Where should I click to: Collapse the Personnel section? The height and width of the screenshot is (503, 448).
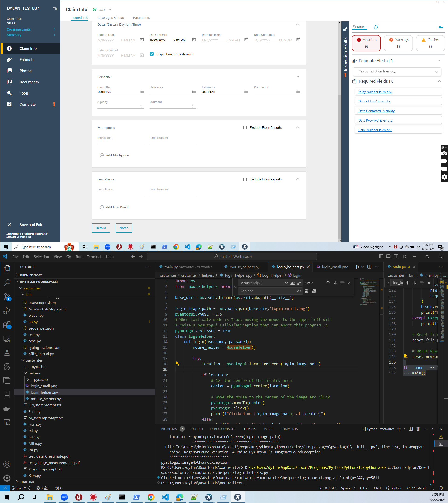(x=298, y=77)
